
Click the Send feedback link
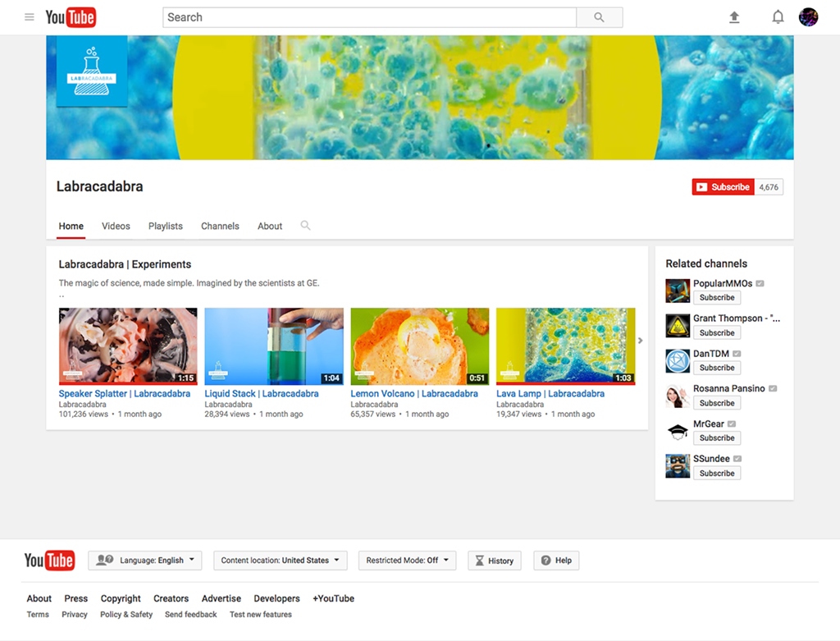pos(190,614)
